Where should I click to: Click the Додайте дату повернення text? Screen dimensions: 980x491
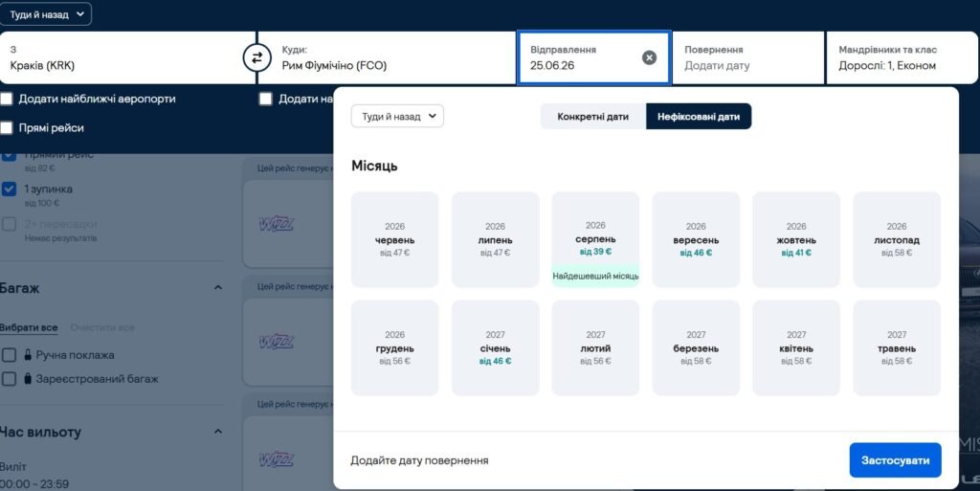[x=419, y=460]
